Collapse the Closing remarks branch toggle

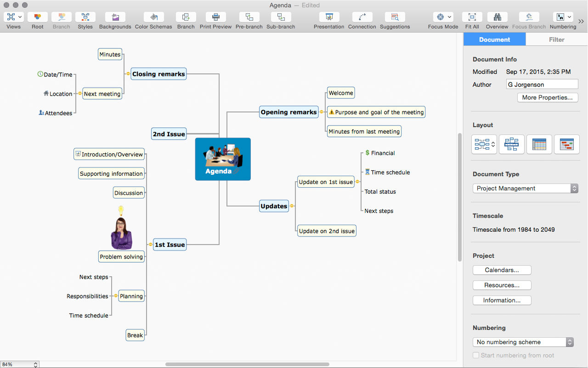click(x=128, y=74)
